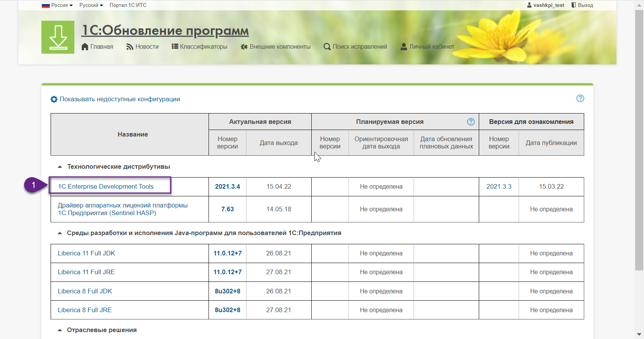Click the Ориентировочная дата выхода column header

(381, 143)
